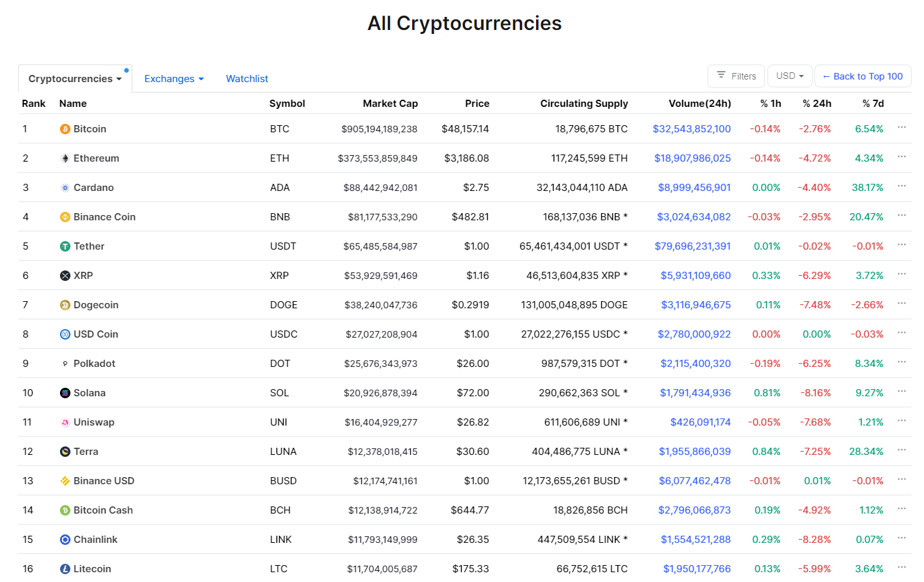Expand the Exchanges dropdown menu

(174, 79)
